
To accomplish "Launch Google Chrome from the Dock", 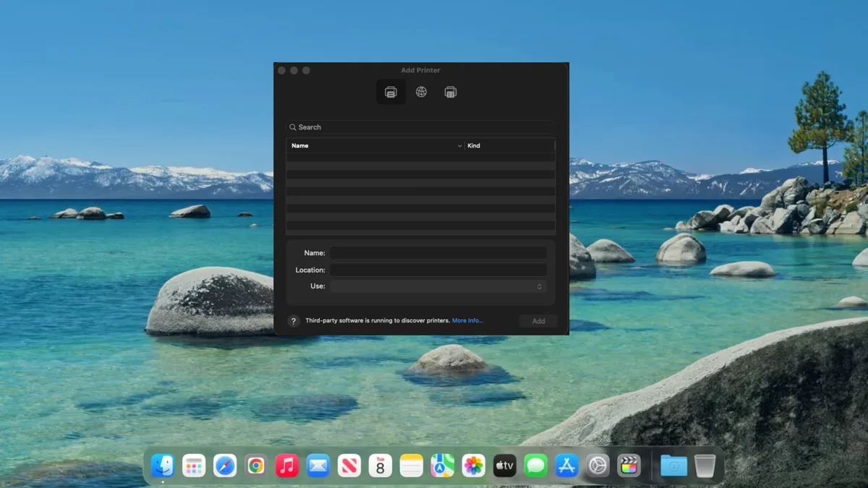I will click(x=256, y=466).
